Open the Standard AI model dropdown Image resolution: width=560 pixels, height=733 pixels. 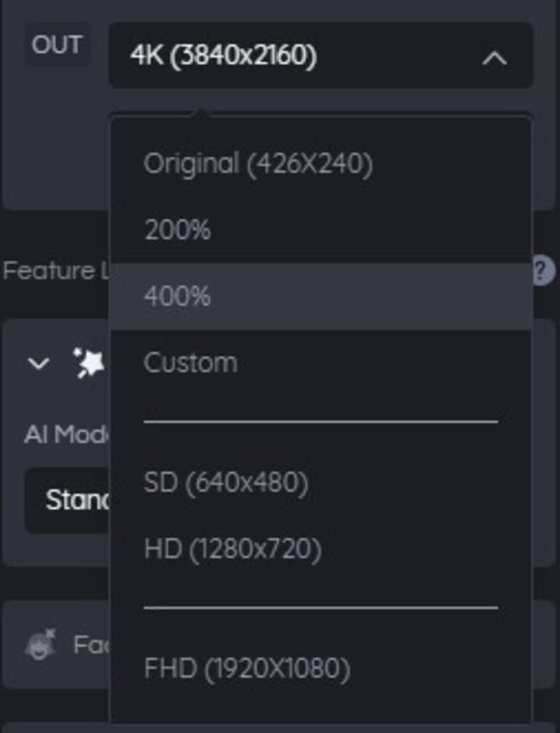(68, 500)
